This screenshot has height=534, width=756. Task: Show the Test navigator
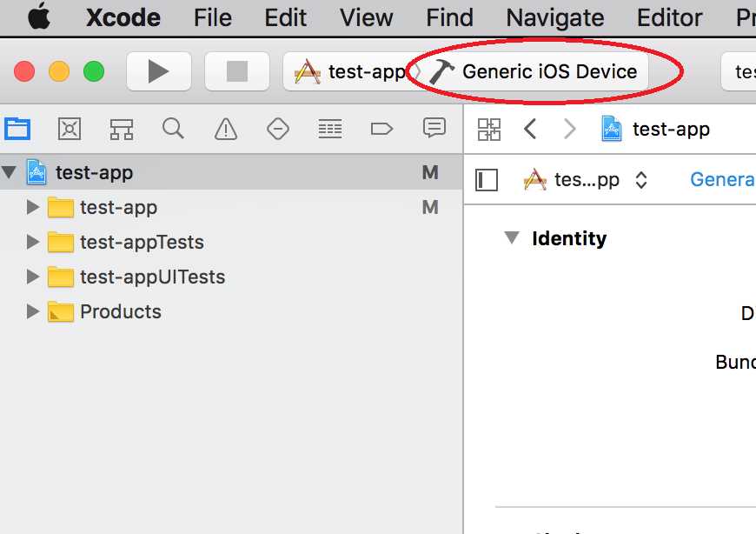coord(278,129)
